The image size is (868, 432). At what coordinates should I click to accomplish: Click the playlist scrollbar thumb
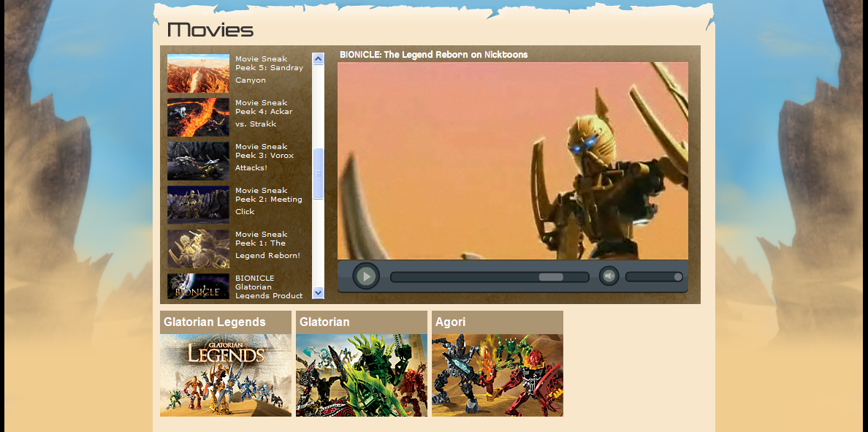tap(318, 173)
